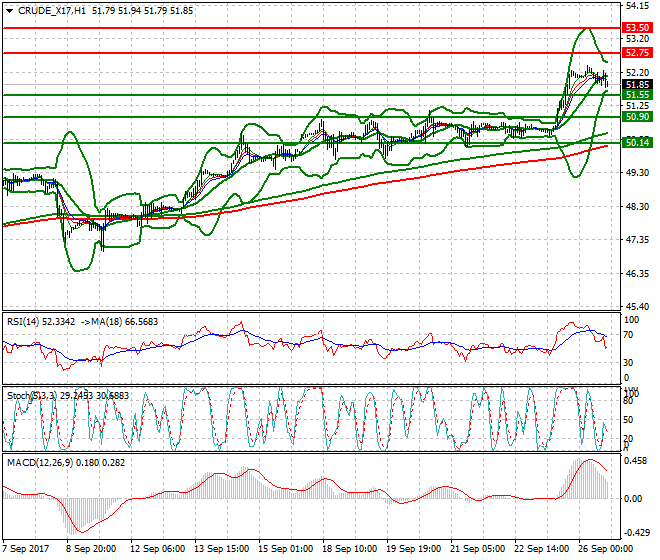This screenshot has width=660, height=560.
Task: Select the 45.40 price scale value
Action: tap(637, 307)
